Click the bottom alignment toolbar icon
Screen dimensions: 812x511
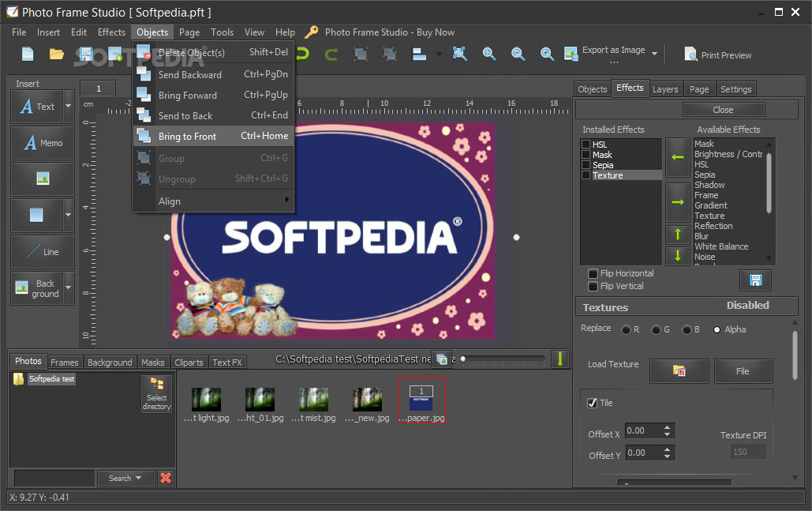[419, 54]
